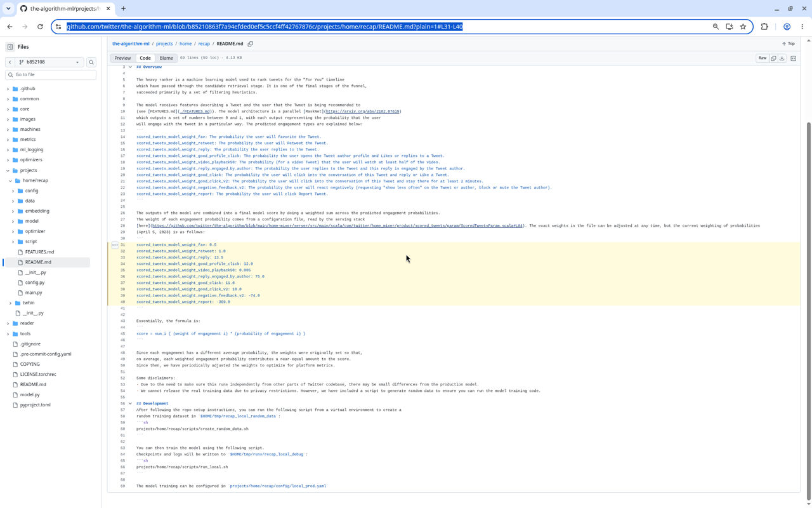Open the line 31 actions menu
The image size is (812, 508).
tap(115, 245)
